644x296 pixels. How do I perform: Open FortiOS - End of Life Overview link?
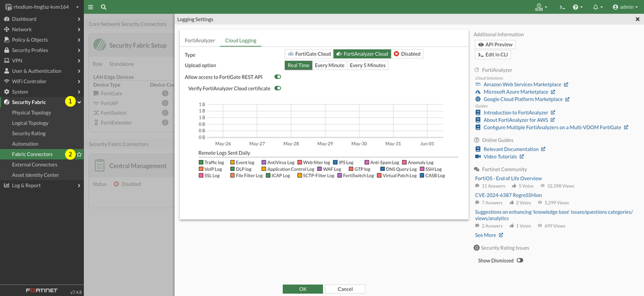509,179
